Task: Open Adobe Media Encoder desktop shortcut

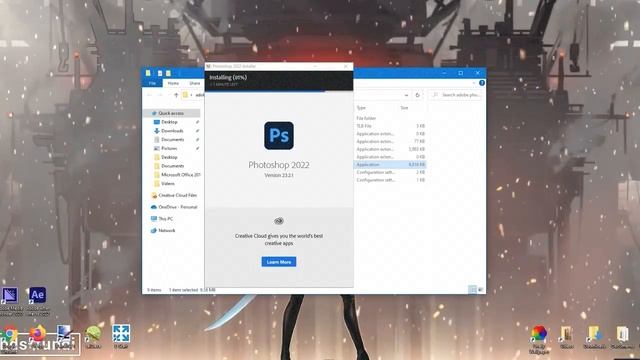Action: coord(10,301)
